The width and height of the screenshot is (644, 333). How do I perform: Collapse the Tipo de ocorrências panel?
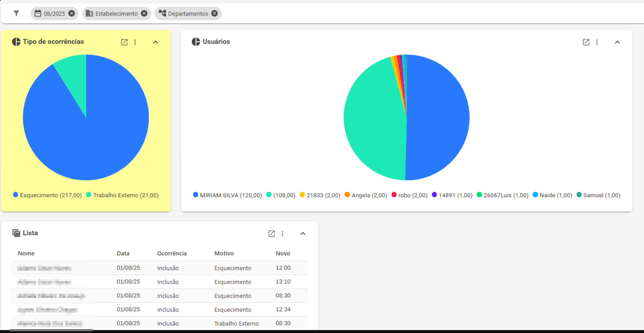(155, 42)
